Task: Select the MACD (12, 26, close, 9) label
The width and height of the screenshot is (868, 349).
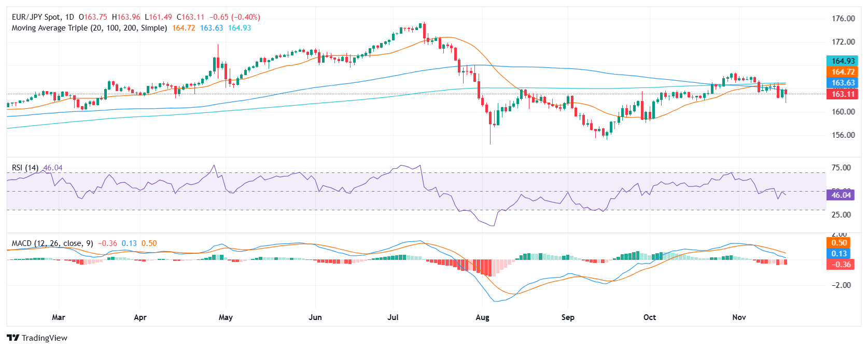Action: tap(52, 243)
